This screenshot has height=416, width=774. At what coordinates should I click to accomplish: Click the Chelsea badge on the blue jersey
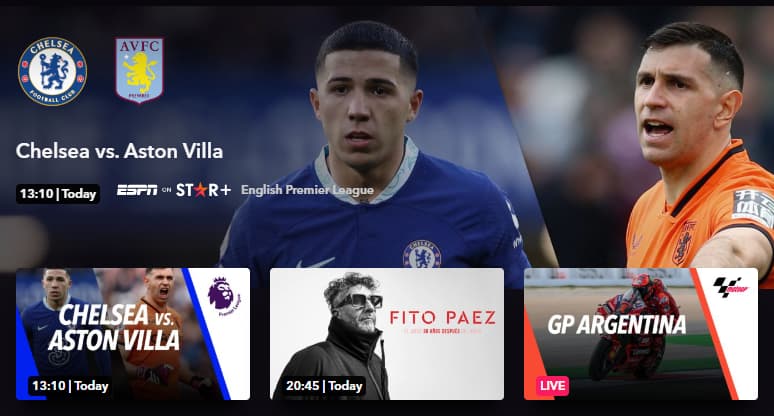(x=422, y=255)
